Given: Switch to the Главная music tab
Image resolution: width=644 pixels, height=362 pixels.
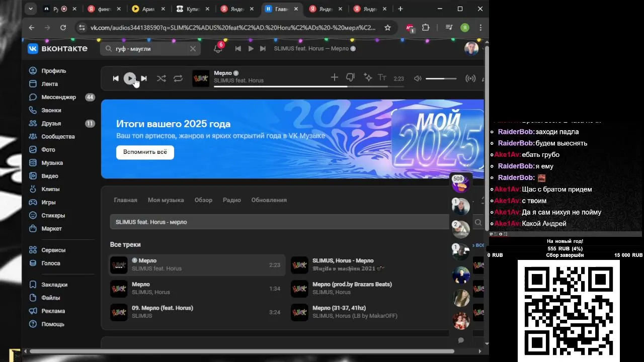Looking at the screenshot, I should (x=125, y=200).
